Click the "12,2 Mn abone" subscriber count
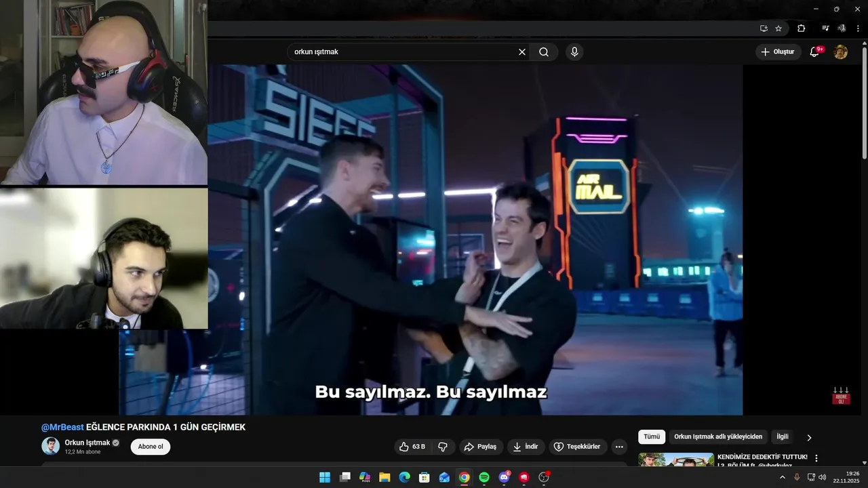Image resolution: width=868 pixels, height=488 pixels. click(x=83, y=452)
